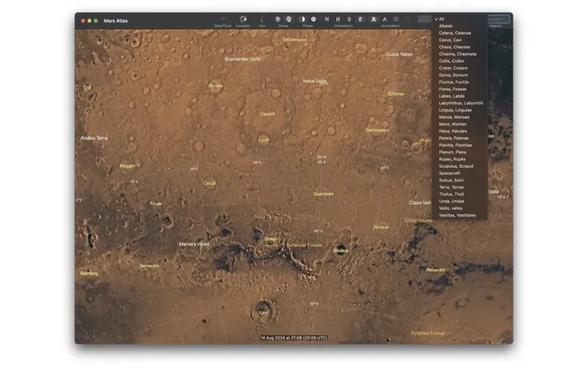Click the Search field in toolbar
588x368 pixels.
tap(498, 19)
